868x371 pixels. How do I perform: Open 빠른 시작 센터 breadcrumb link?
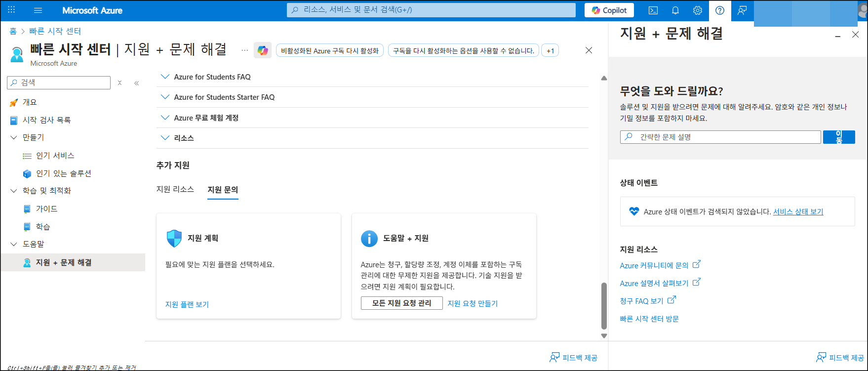click(x=55, y=31)
